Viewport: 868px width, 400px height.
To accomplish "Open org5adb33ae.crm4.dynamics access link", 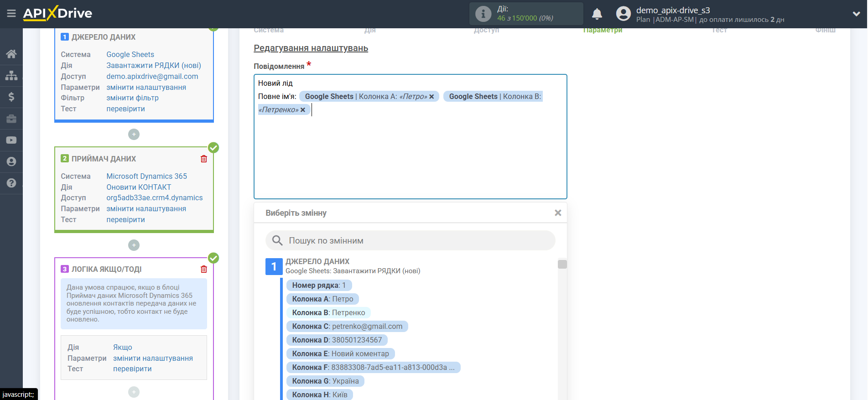I will click(154, 197).
